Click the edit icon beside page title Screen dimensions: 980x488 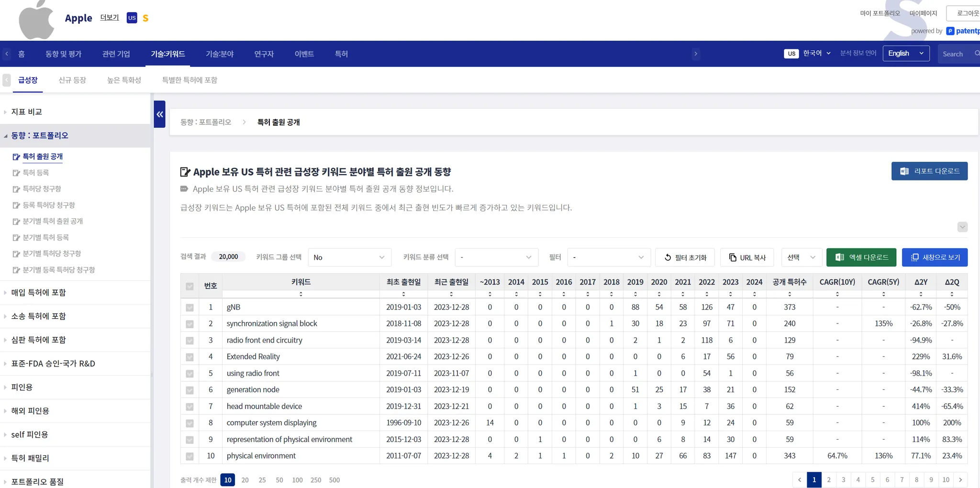coord(185,172)
